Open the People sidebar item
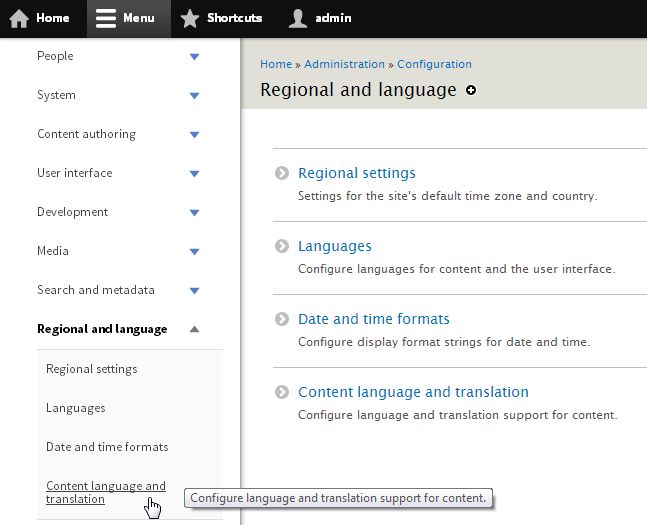 coord(55,56)
